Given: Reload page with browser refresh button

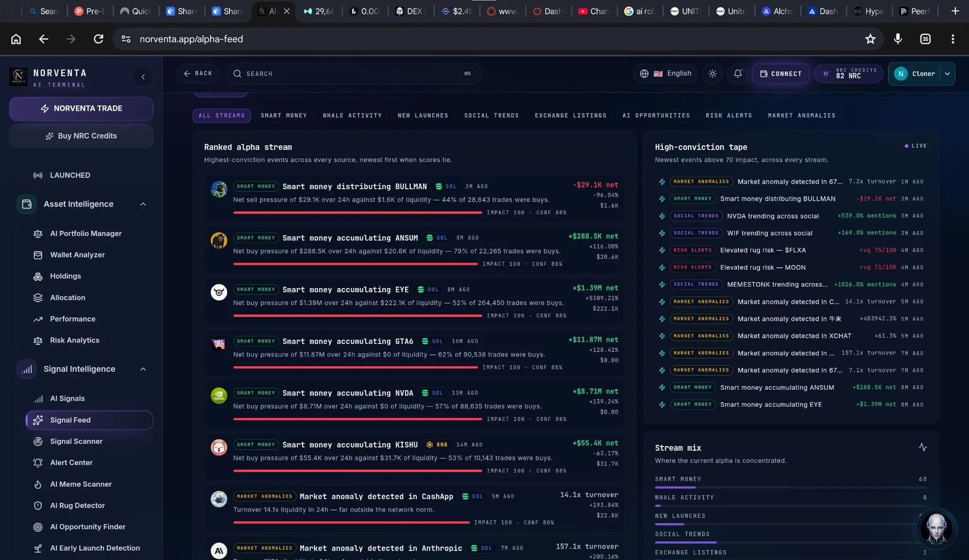Looking at the screenshot, I should pos(98,39).
